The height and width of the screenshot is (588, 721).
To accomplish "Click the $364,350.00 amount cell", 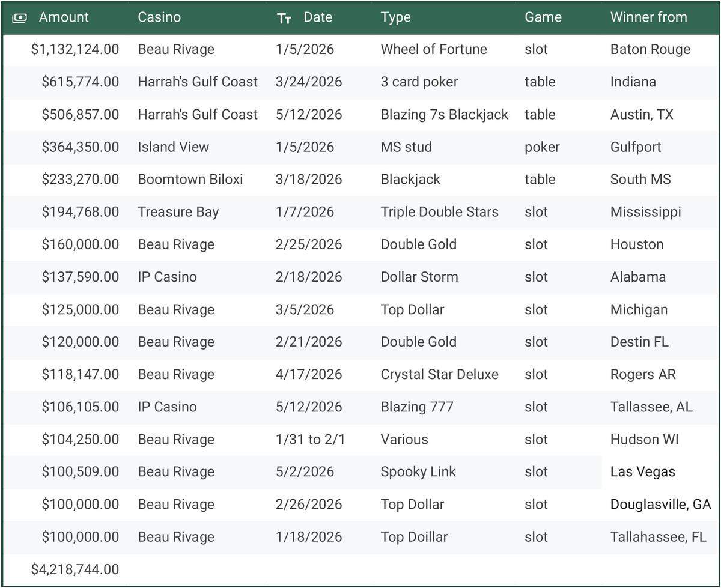I will coord(81,147).
